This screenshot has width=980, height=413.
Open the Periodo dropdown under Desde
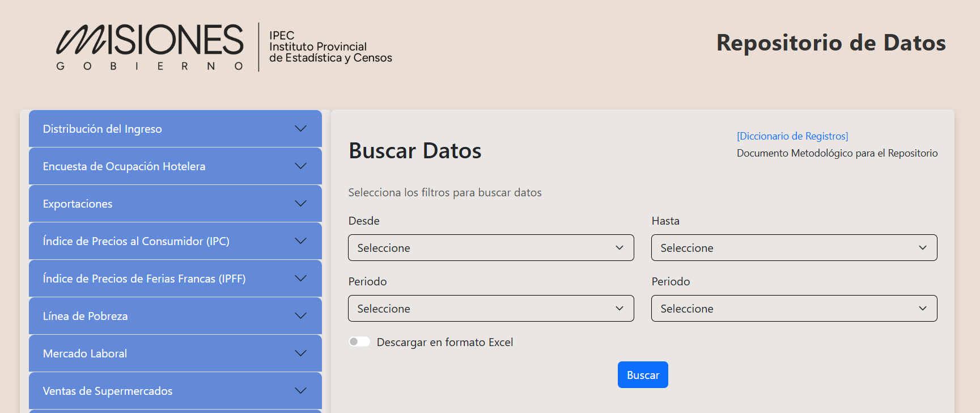[x=491, y=309]
